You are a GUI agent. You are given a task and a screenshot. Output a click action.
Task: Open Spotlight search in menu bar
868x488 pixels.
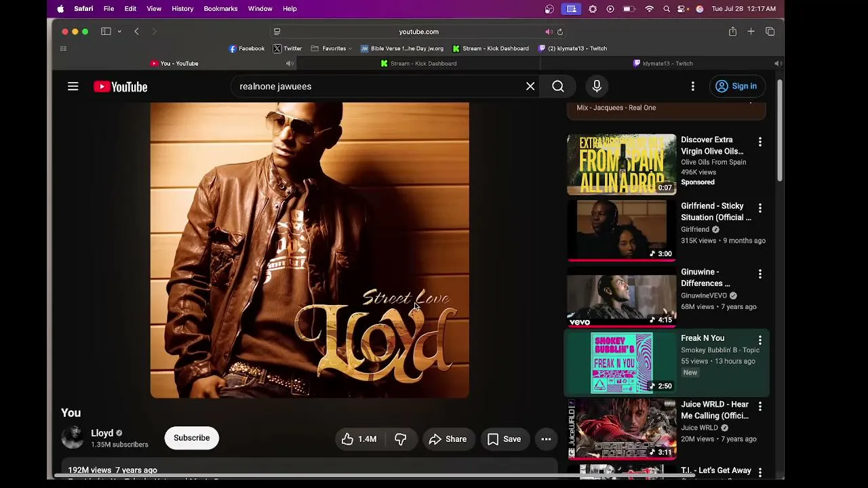point(667,9)
